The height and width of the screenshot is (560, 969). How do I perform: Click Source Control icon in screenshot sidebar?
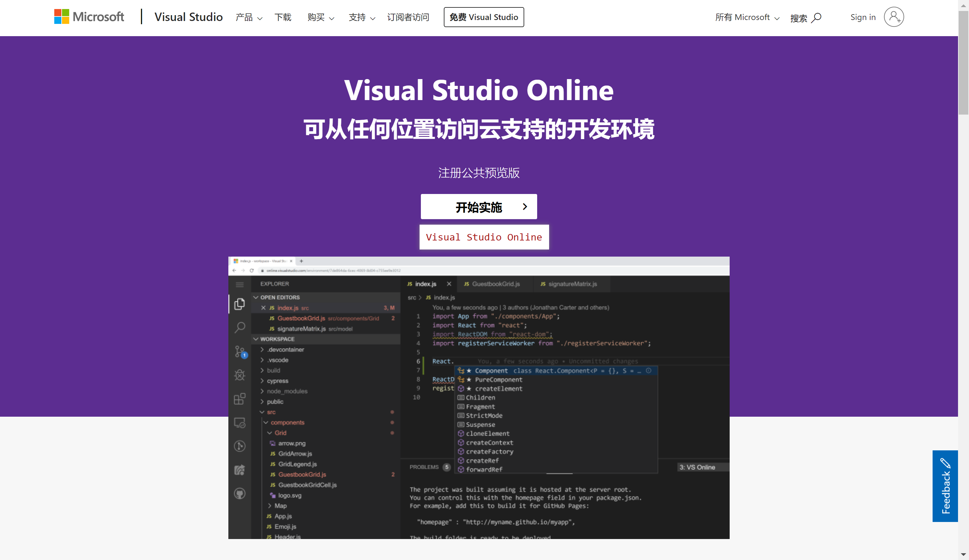[240, 351]
